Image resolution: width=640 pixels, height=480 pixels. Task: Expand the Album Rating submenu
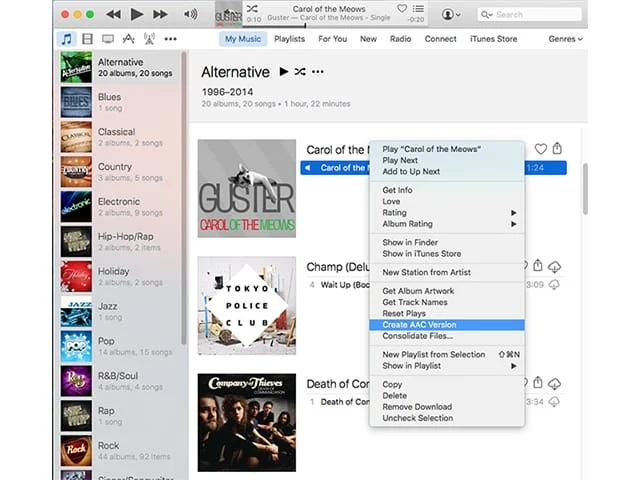447,224
